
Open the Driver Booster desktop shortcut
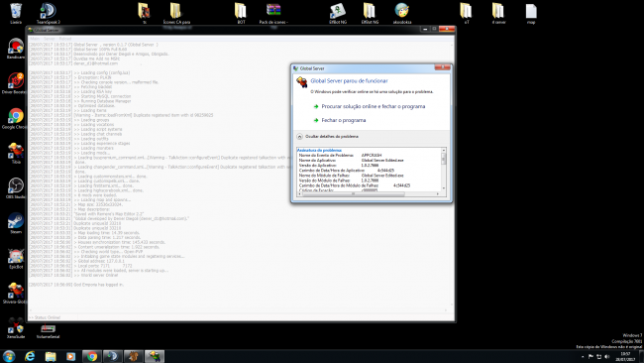click(x=16, y=83)
